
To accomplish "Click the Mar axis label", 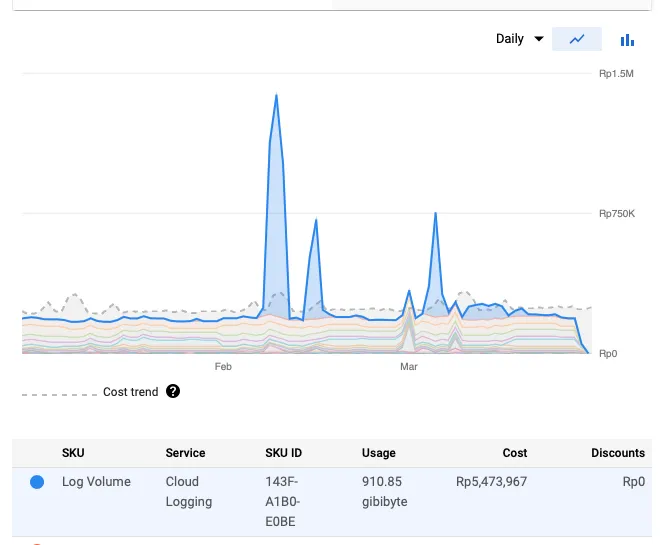I will (x=409, y=367).
